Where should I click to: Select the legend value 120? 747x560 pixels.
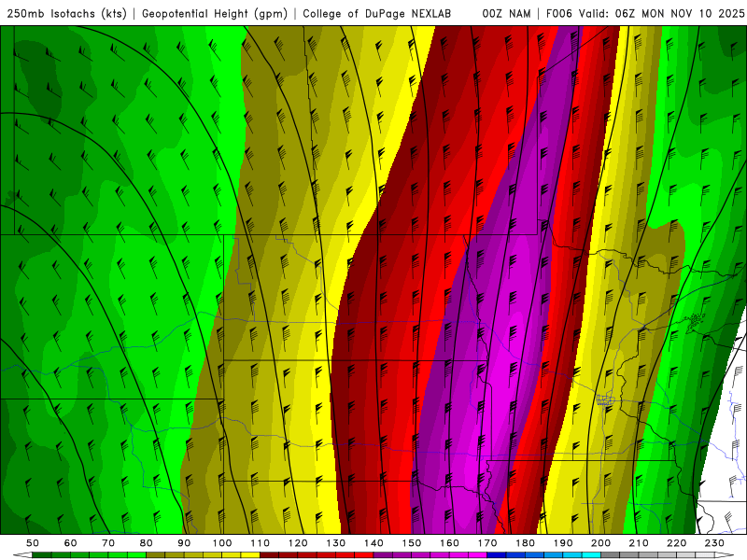pyautogui.click(x=298, y=543)
